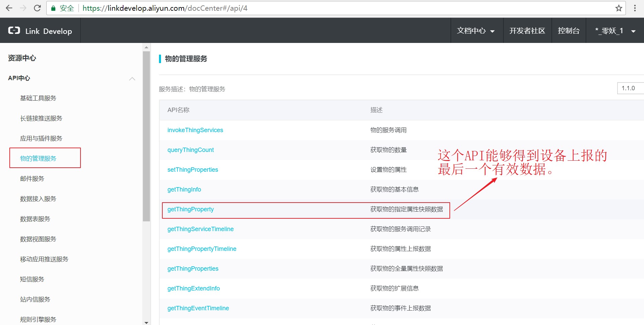This screenshot has height=325, width=644.
Task: Click the description 获取物的指定属性快照数据
Action: coord(407,209)
